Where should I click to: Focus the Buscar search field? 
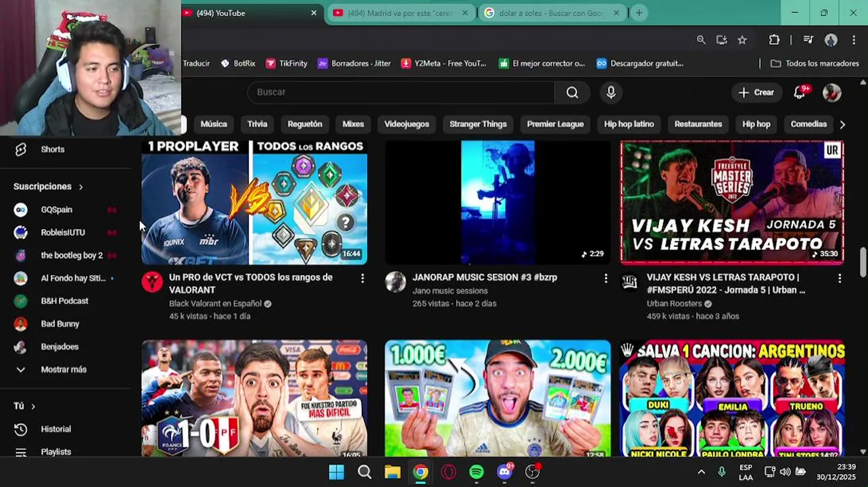tap(401, 93)
